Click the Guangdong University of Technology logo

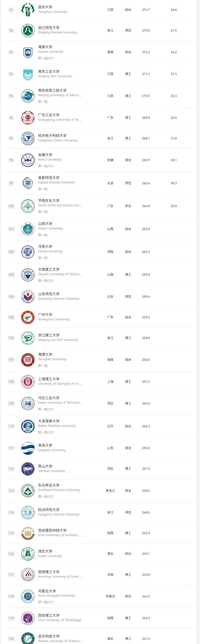point(28,118)
